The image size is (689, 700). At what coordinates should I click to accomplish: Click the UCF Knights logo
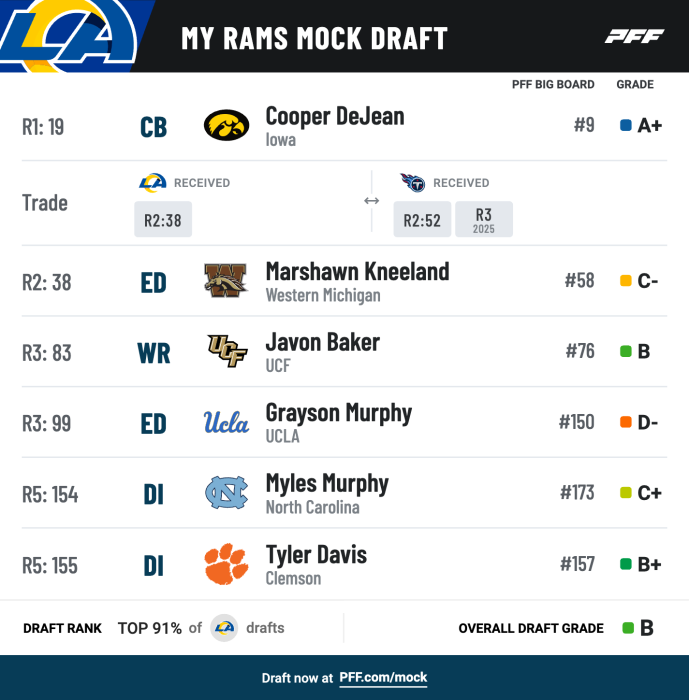(226, 352)
